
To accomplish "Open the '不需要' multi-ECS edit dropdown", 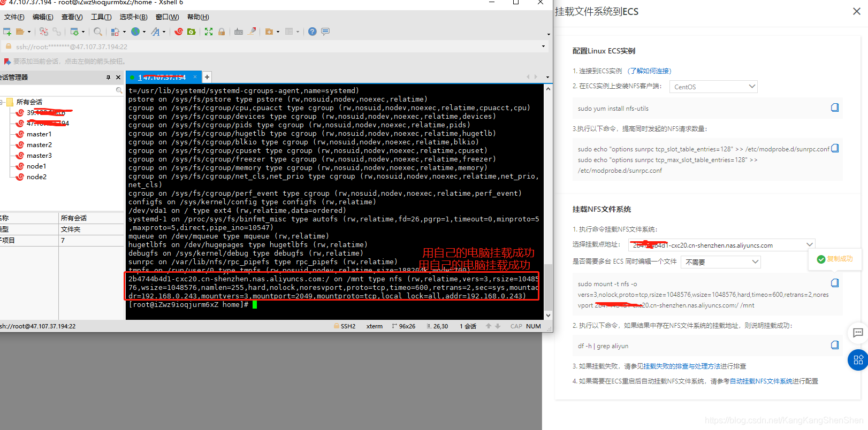I will [x=720, y=262].
